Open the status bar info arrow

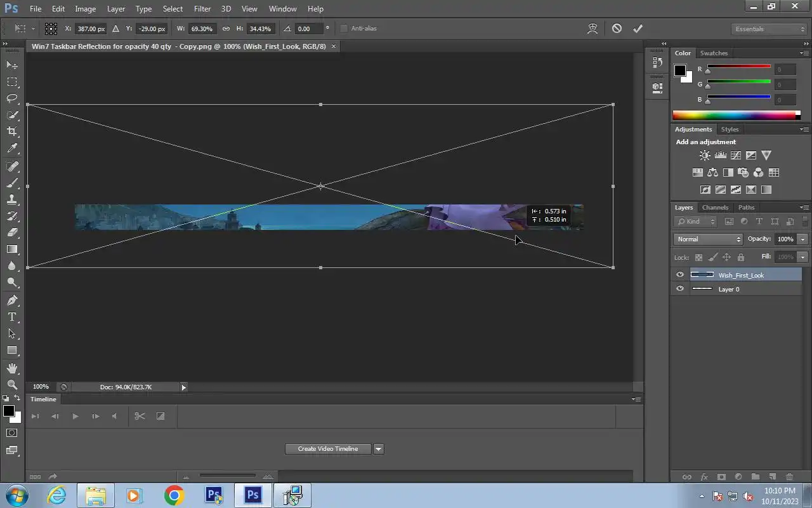point(184,387)
